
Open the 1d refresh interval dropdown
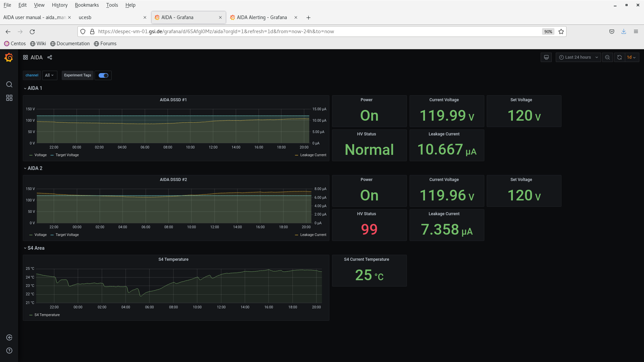click(632, 57)
